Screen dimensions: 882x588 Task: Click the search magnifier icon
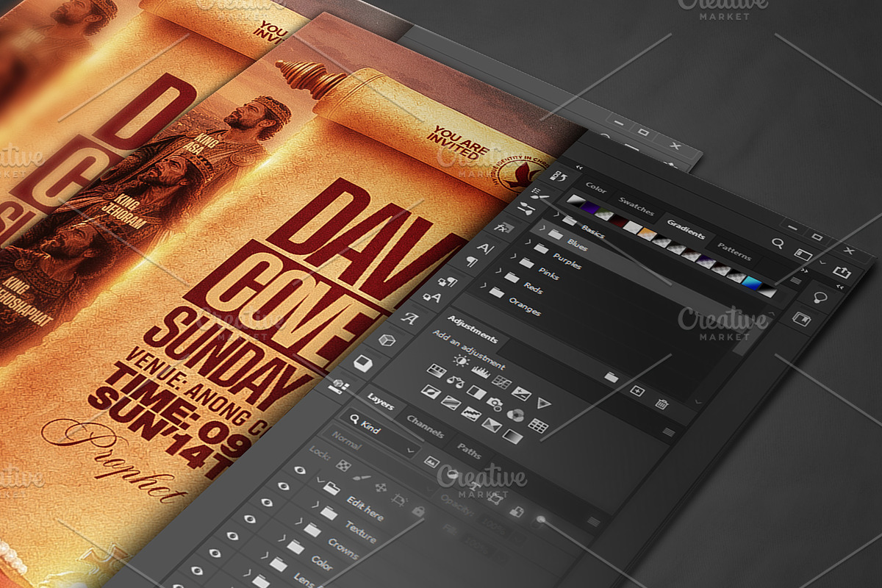click(777, 243)
